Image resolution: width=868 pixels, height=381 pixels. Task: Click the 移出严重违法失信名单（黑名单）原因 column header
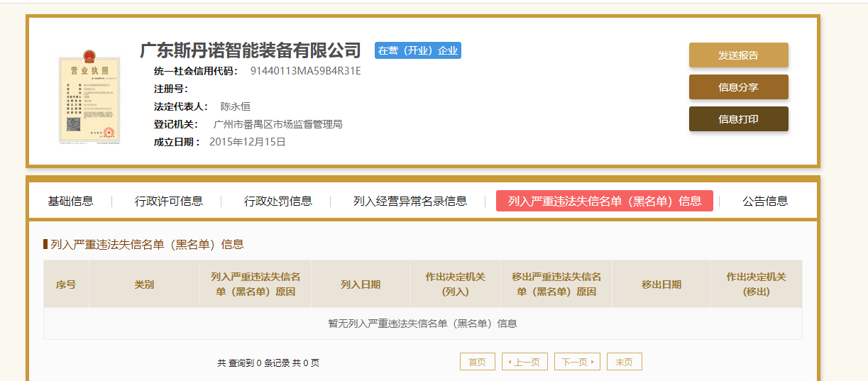pyautogui.click(x=556, y=284)
